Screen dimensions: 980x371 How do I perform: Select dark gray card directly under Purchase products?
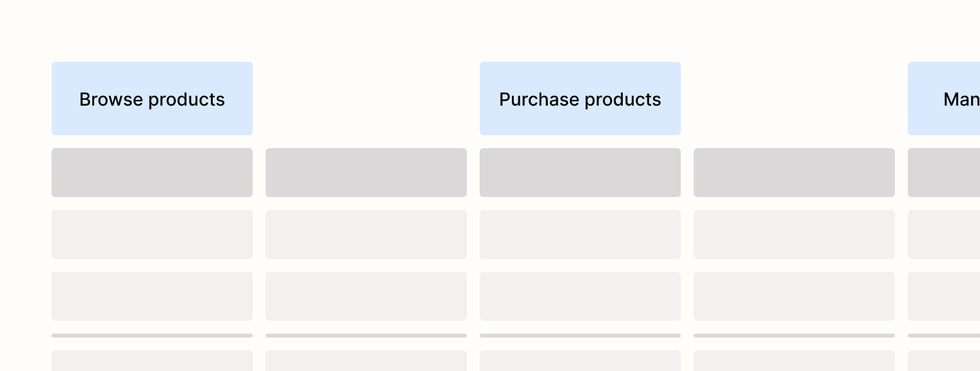[580, 173]
